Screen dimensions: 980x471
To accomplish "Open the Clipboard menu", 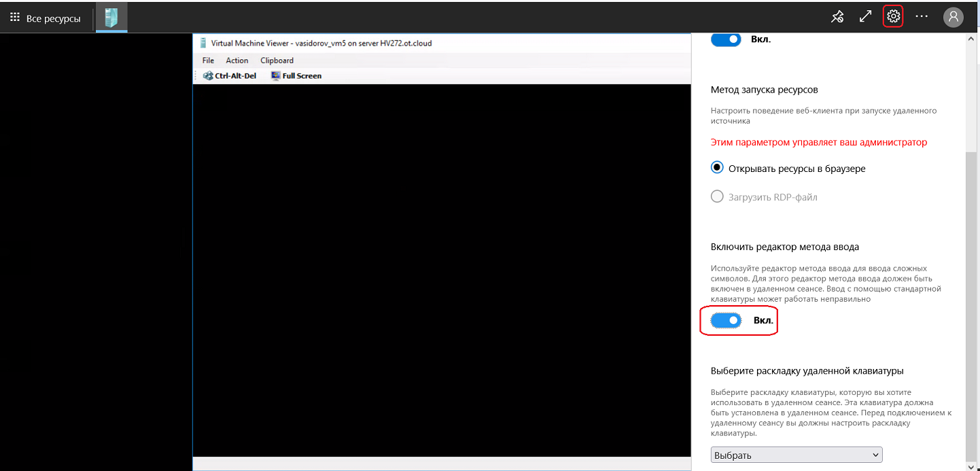I will click(x=277, y=60).
